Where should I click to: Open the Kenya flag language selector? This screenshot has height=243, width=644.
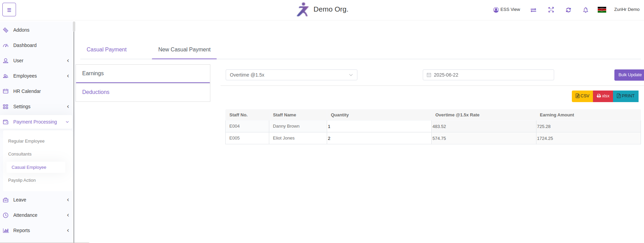pos(601,10)
